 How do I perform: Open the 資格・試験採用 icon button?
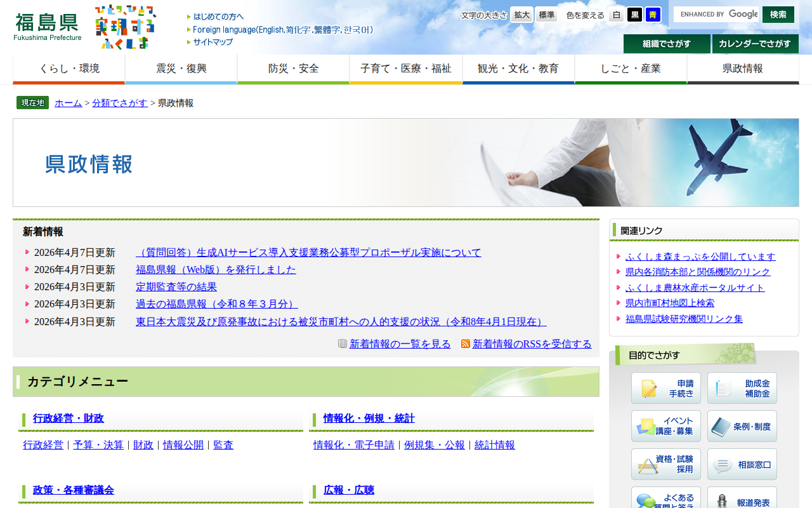tap(666, 464)
